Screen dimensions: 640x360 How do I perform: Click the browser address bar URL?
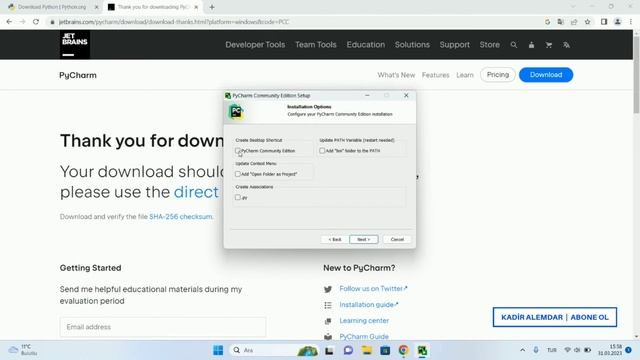174,22
